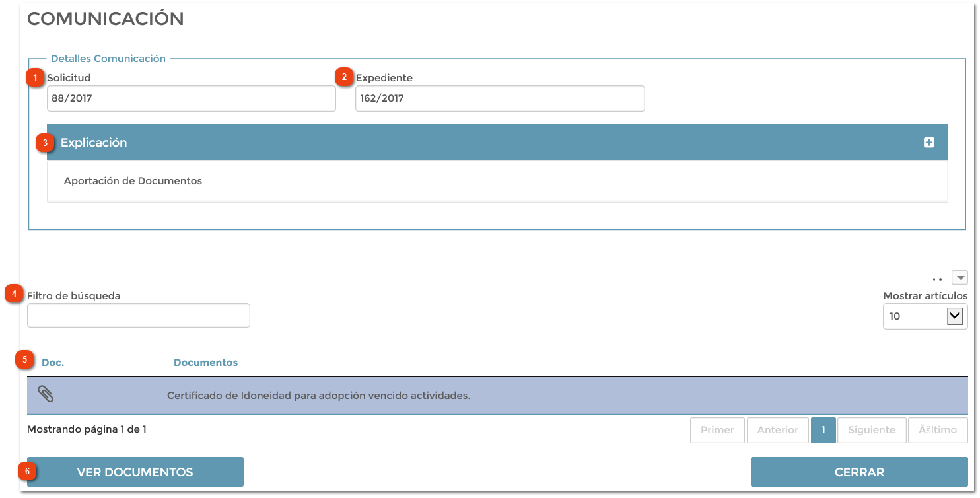Go to the Siguiente page
The image size is (980, 498).
tap(872, 430)
